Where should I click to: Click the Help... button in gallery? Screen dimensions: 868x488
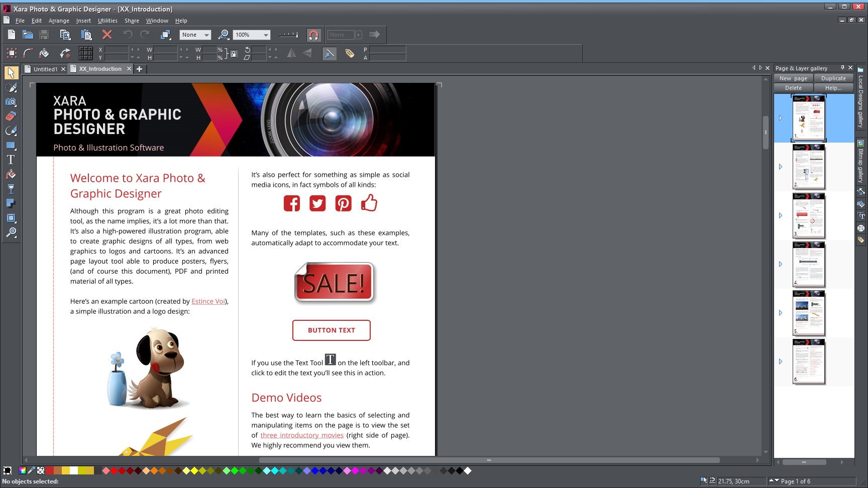833,88
